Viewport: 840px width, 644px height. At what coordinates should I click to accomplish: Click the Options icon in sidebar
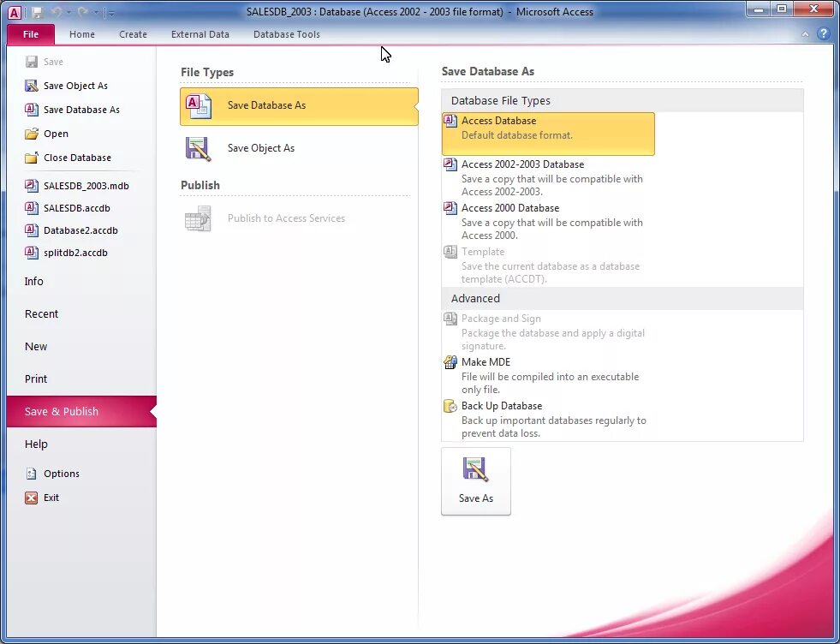tap(32, 474)
